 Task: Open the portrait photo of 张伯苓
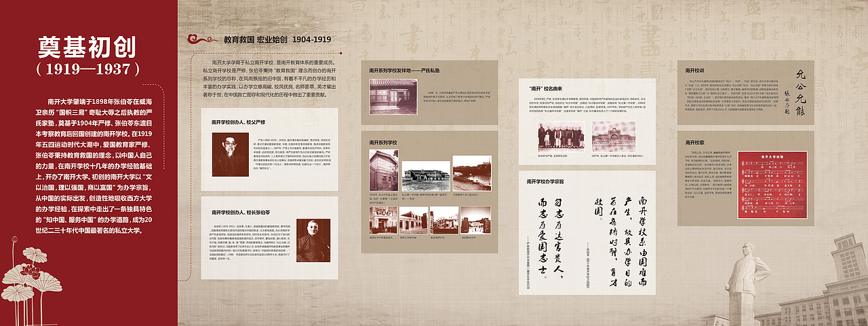point(312,241)
